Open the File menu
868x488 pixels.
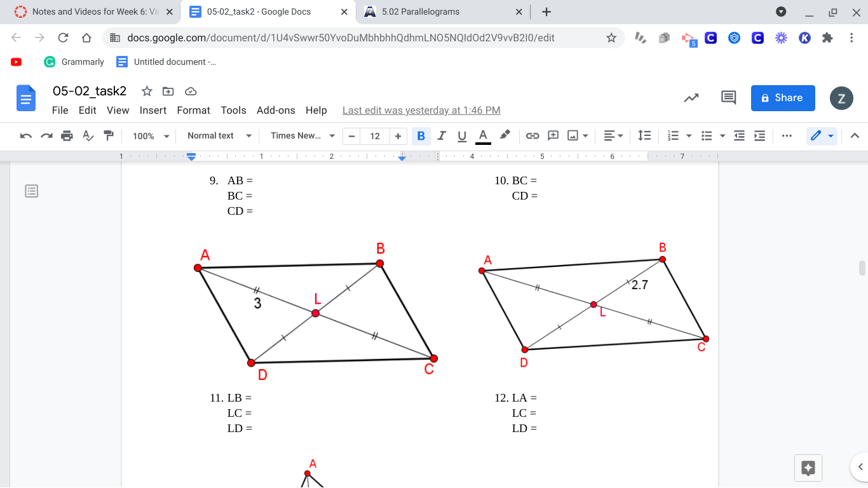coord(60,110)
